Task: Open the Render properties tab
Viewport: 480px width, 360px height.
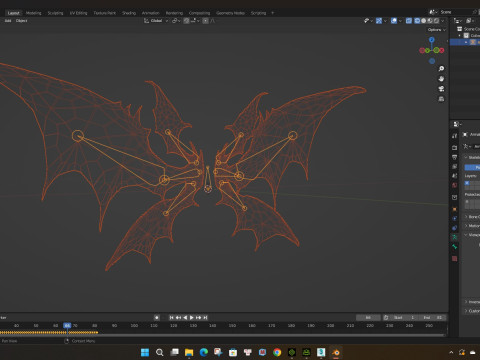Action: pos(455,147)
